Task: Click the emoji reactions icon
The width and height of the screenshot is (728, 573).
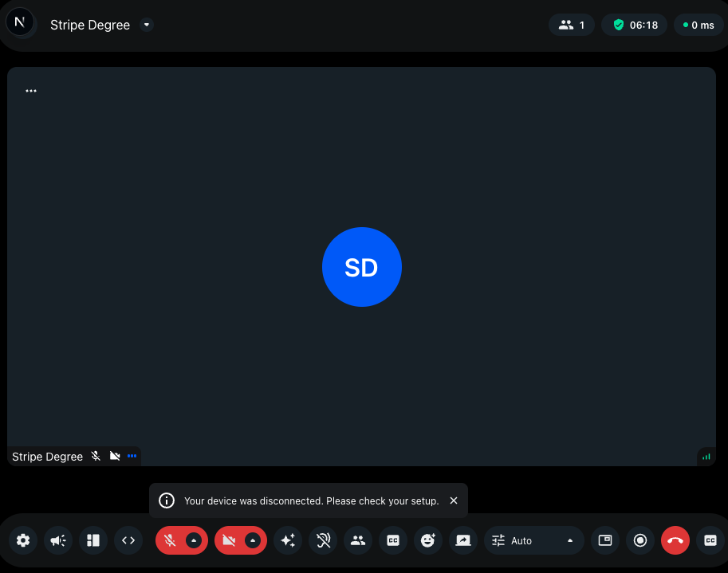Action: coord(428,540)
